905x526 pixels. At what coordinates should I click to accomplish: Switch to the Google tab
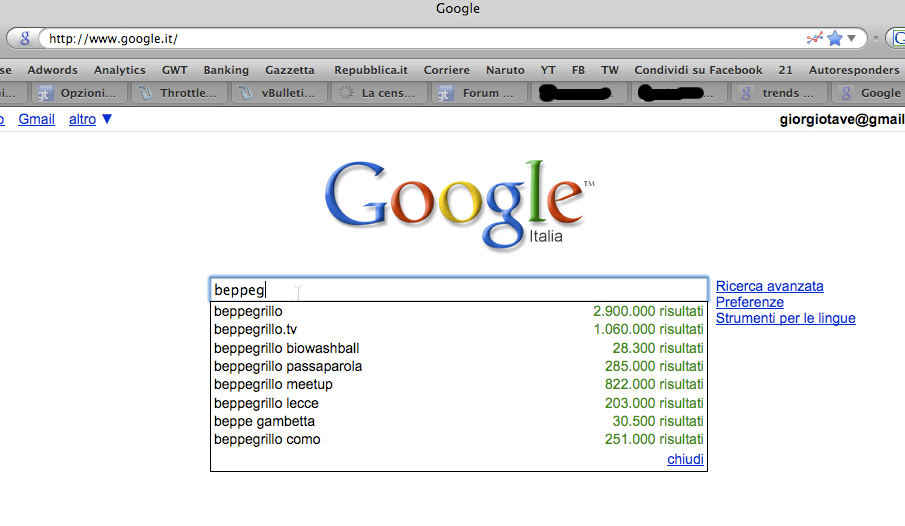click(869, 93)
